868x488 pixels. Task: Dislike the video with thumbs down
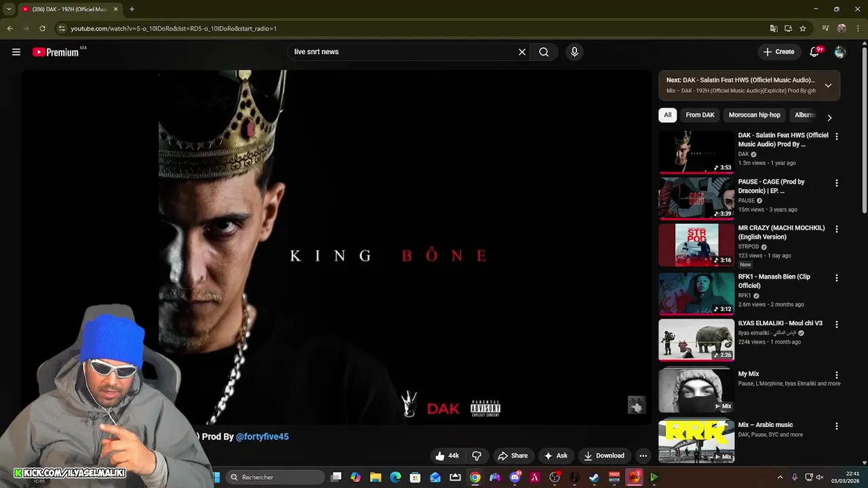coord(477,455)
